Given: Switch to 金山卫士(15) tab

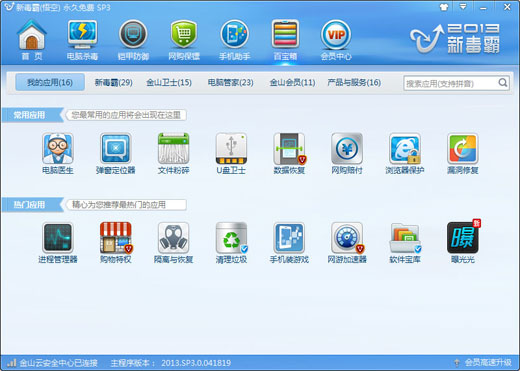Looking at the screenshot, I should [169, 82].
